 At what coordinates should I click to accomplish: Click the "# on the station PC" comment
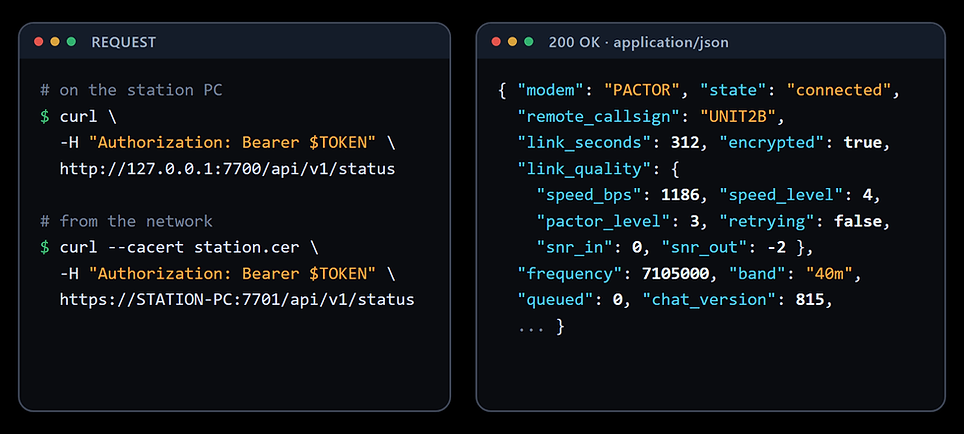132,90
